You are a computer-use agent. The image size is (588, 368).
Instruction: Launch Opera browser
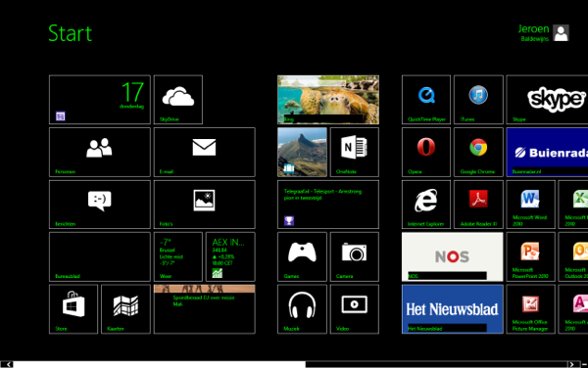(x=426, y=152)
